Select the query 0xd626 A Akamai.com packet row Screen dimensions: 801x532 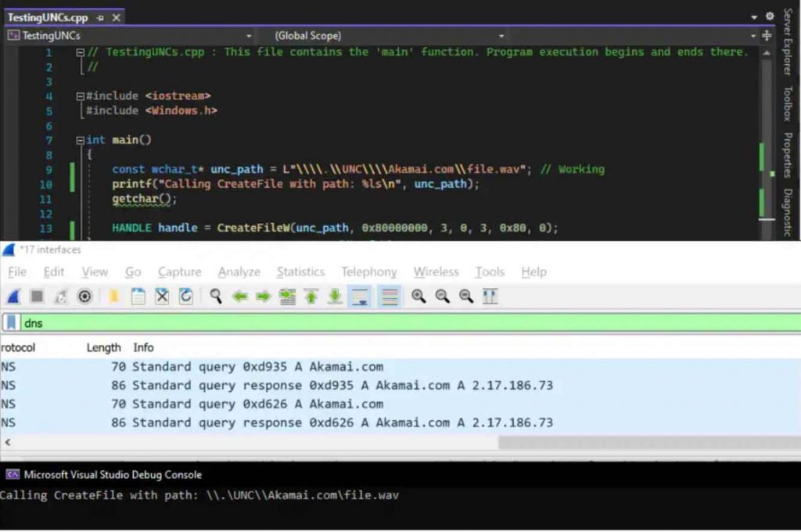coord(400,404)
